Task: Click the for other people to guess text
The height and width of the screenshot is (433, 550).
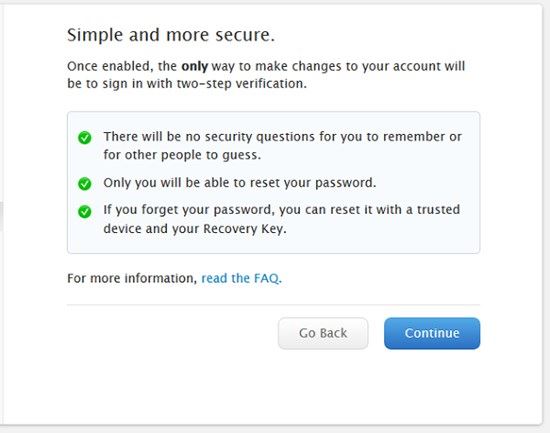Action: 182,155
